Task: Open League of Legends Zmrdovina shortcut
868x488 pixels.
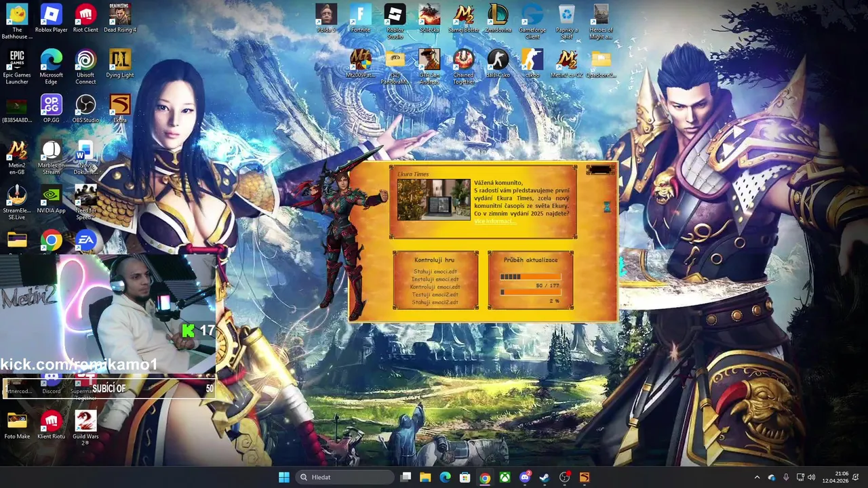Action: (498, 18)
